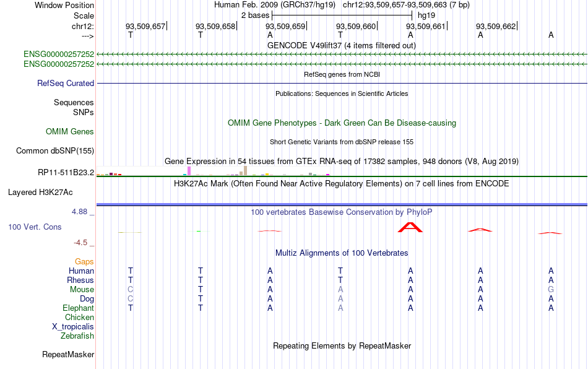The image size is (588, 369).
Task: Click the RefSeq Curated track line
Action: pyautogui.click(x=342, y=83)
